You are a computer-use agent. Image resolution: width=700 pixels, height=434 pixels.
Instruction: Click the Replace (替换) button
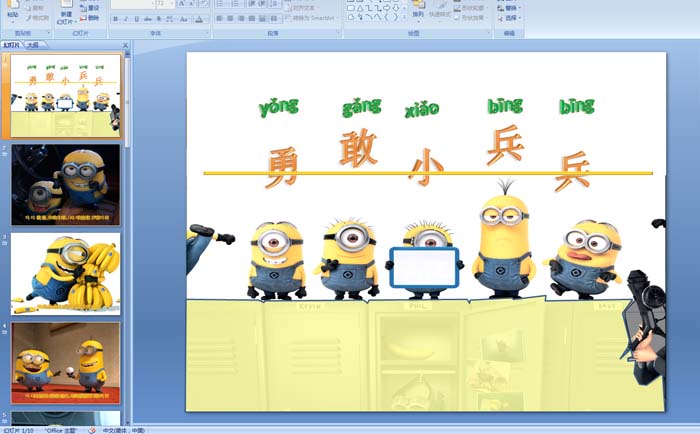click(x=512, y=7)
